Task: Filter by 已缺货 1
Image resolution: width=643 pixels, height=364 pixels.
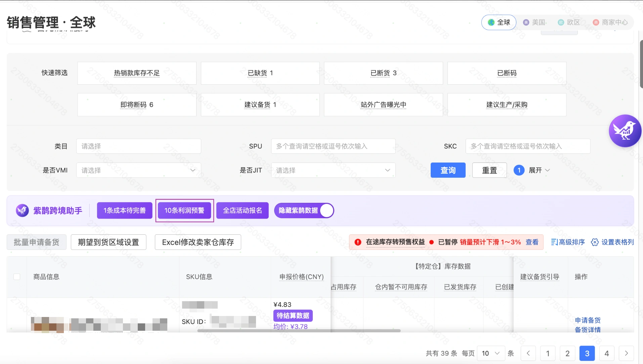Action: [260, 73]
